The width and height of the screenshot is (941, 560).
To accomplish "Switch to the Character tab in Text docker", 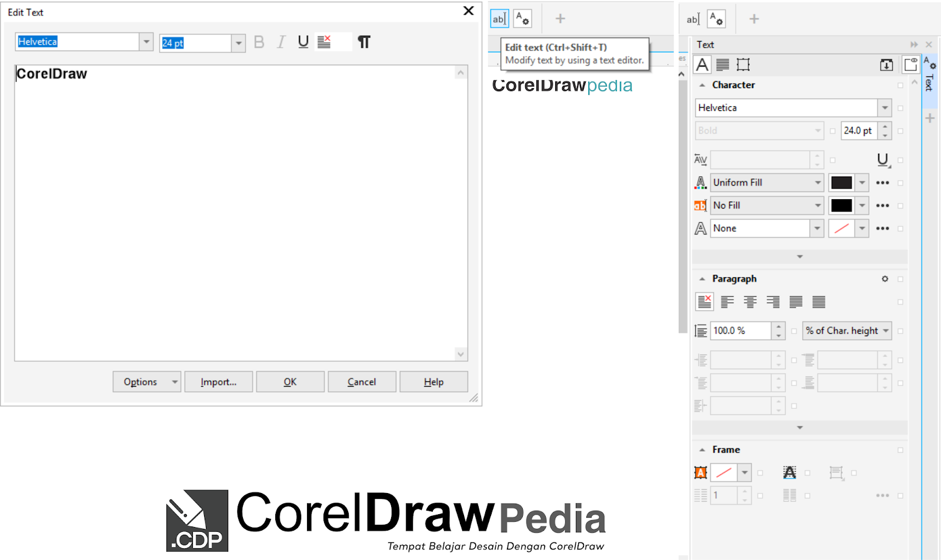I will coord(702,65).
